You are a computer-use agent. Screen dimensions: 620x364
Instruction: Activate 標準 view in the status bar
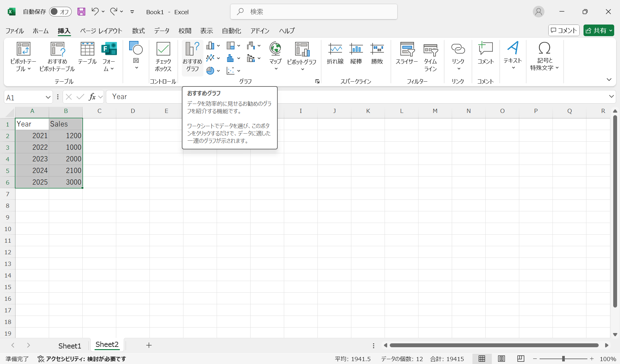click(x=481, y=359)
